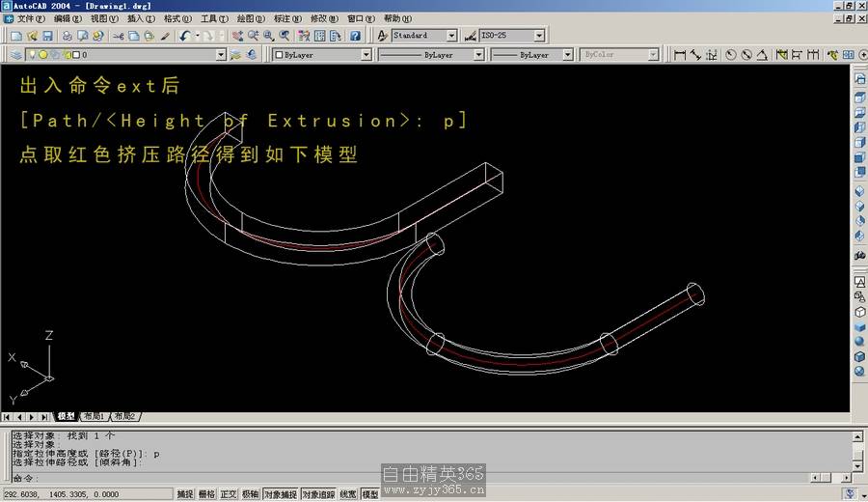Open the Layer Properties Manager icon
Screen dimensions: 868x502
15,55
